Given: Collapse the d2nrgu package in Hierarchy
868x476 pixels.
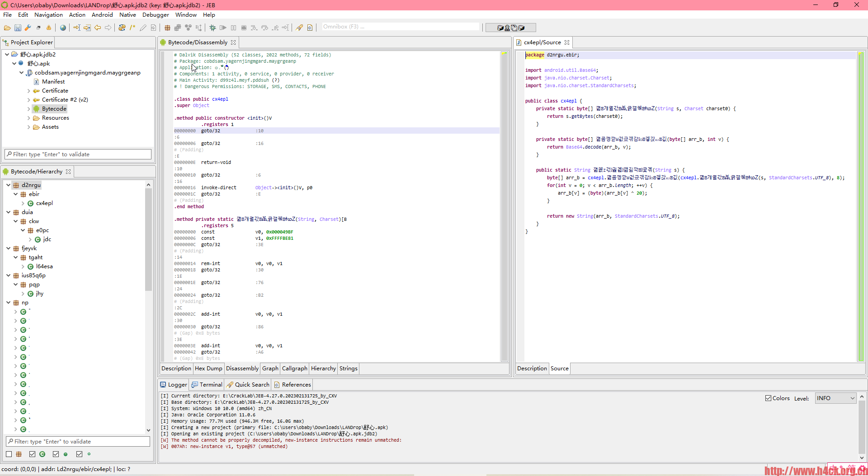Looking at the screenshot, I should (8, 185).
